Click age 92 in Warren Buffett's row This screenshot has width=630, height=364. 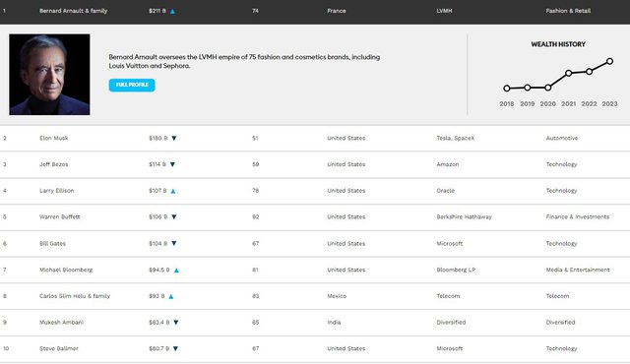255,217
